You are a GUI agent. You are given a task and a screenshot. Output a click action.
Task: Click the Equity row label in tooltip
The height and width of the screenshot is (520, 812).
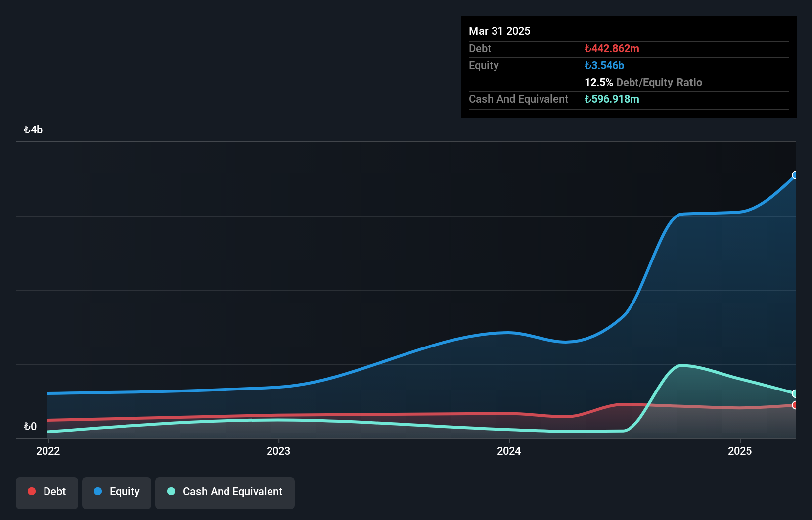click(484, 65)
